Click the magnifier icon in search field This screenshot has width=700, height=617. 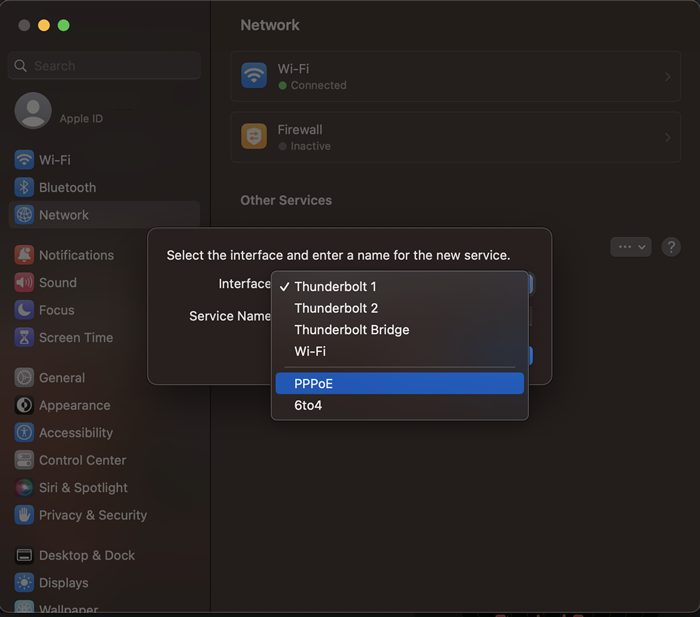click(x=21, y=66)
